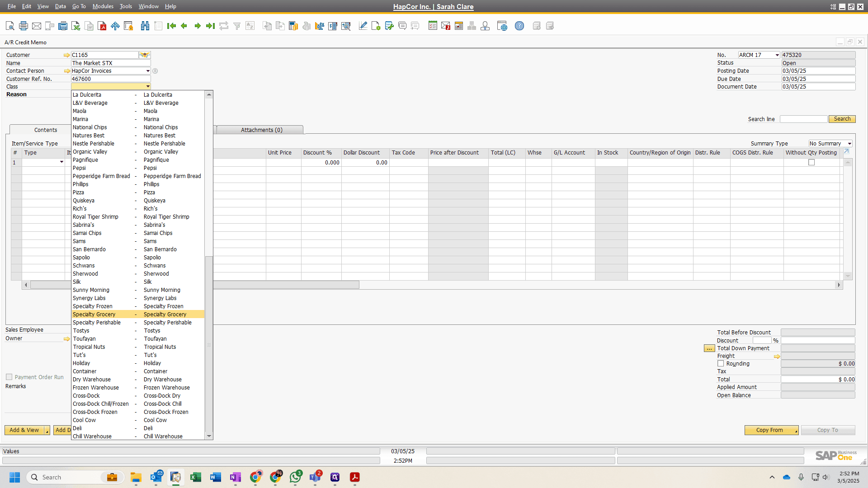Click the Posting Date field

818,71
